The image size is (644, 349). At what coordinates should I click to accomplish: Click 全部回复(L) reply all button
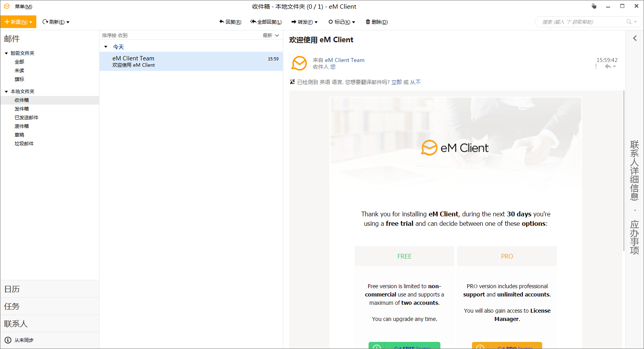pyautogui.click(x=266, y=22)
